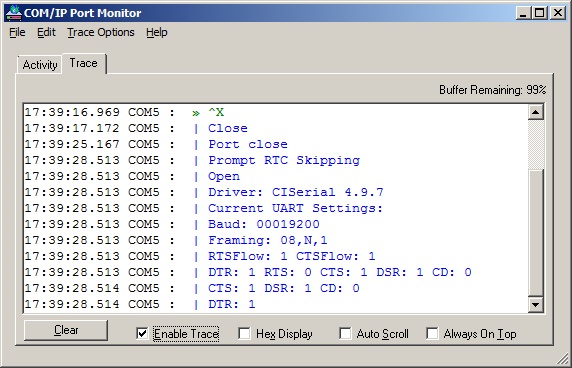
Task: Open the Help menu
Action: click(x=157, y=32)
